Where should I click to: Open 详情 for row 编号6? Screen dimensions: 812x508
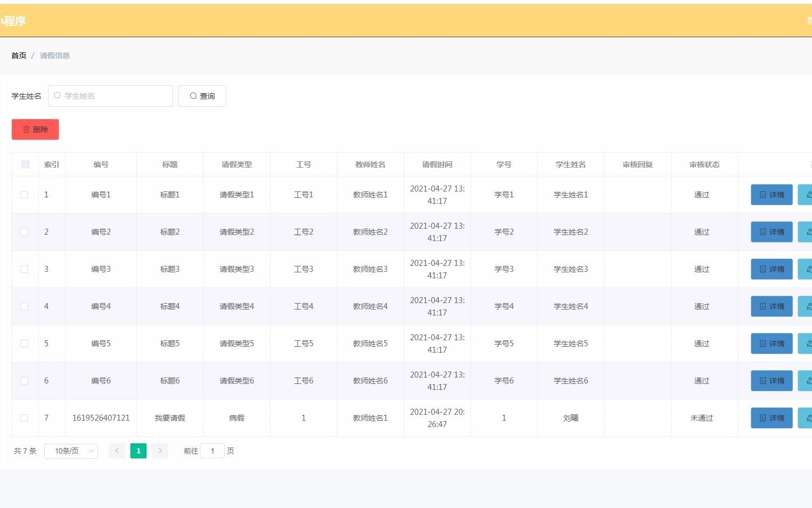[x=772, y=381]
